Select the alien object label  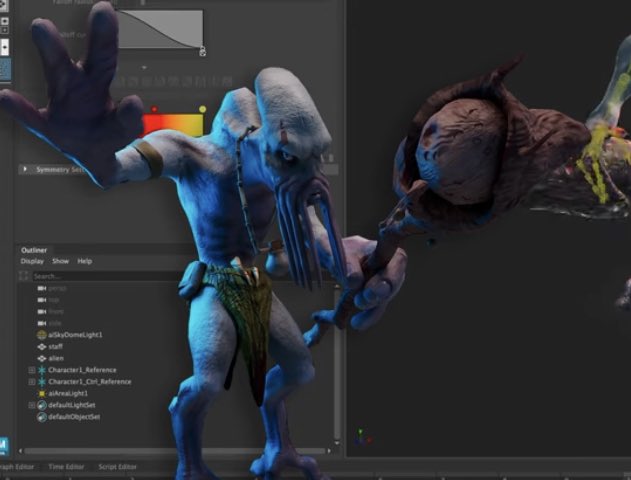tap(56, 358)
